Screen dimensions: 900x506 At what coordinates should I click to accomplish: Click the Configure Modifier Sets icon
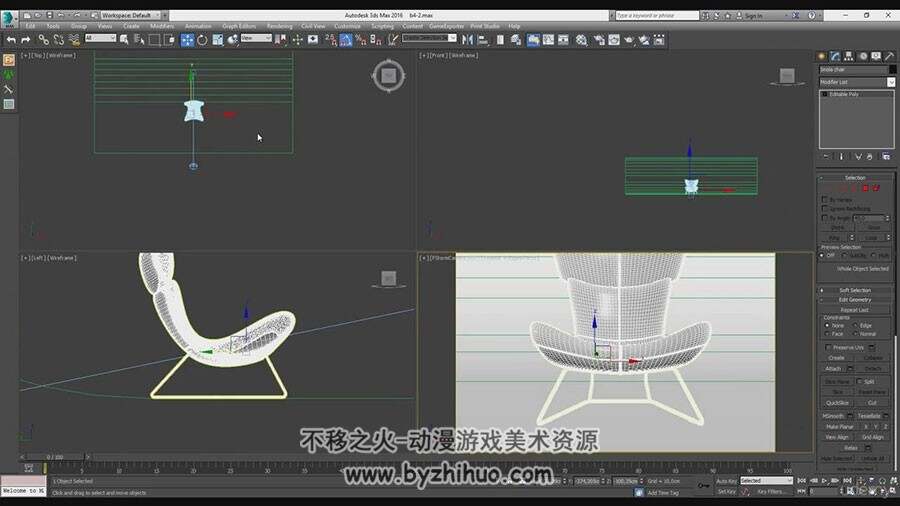point(886,156)
